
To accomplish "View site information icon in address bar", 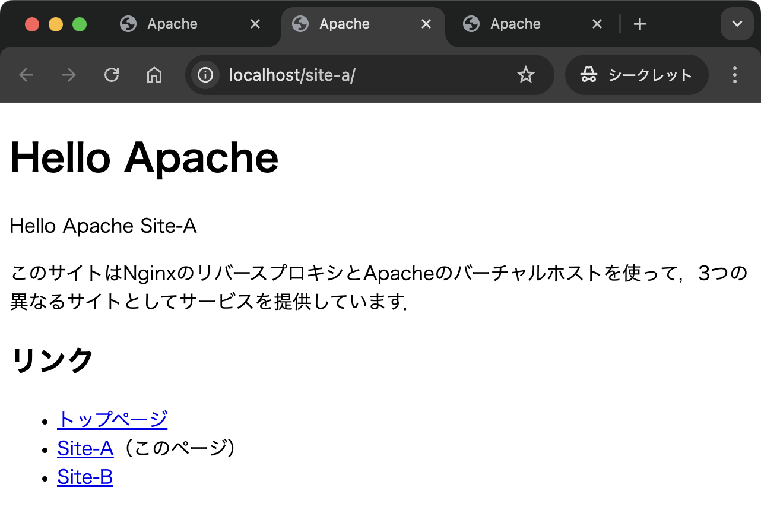I will coord(205,75).
